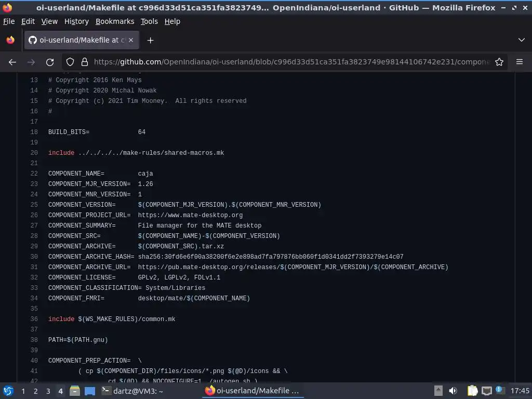
Task: Open tracking protection shield info
Action: click(x=70, y=62)
